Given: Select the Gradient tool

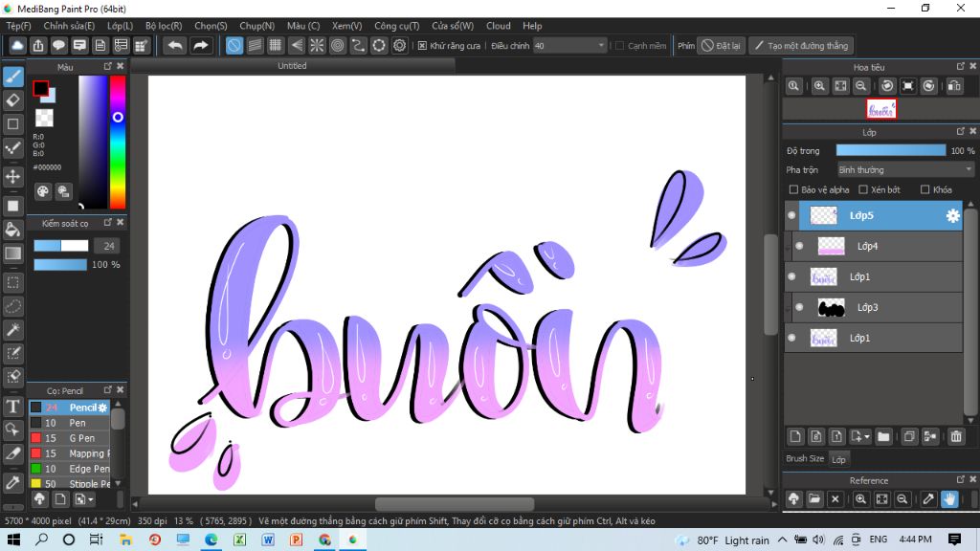Looking at the screenshot, I should click(x=13, y=253).
